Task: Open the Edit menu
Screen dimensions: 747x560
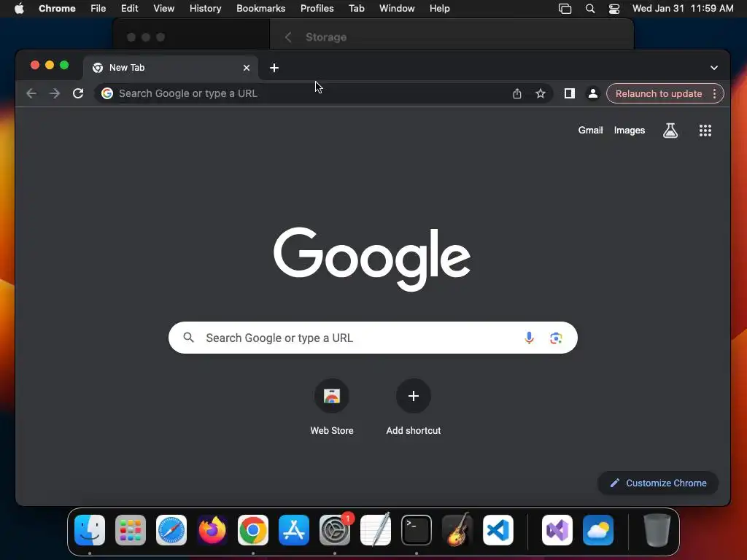Action: (129, 8)
